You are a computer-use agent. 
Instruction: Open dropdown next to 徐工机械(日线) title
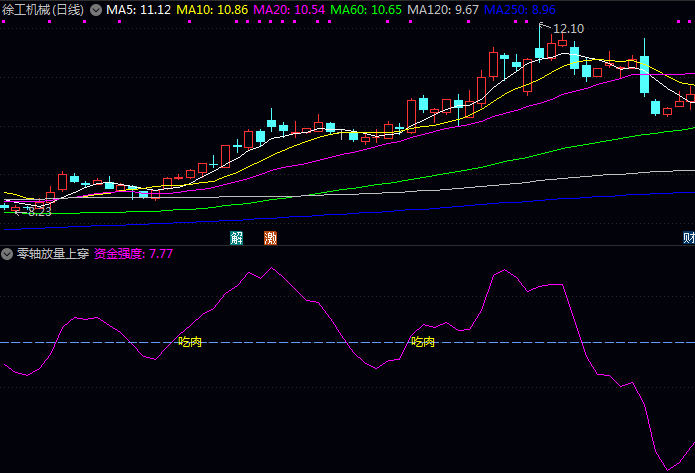coord(96,9)
